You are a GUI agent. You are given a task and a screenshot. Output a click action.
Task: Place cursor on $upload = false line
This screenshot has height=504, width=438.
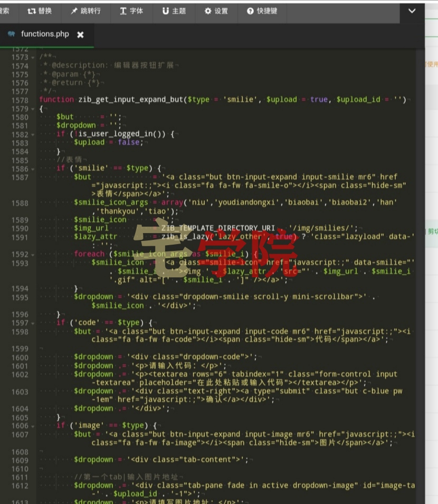click(x=109, y=142)
